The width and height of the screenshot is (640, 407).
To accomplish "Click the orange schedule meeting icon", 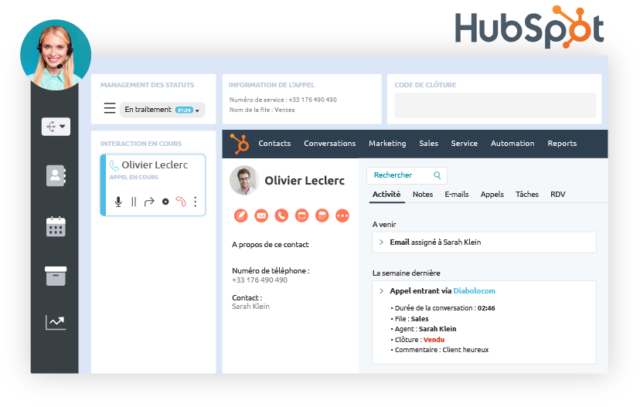I will click(322, 216).
